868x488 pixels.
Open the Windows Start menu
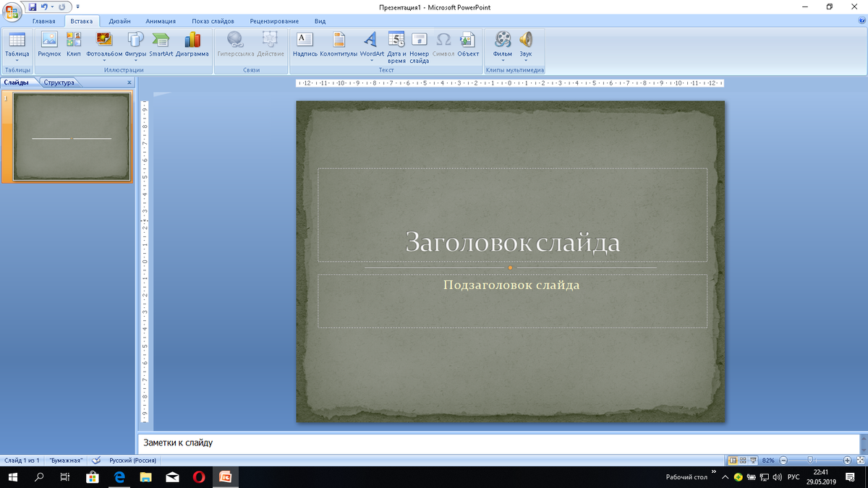pyautogui.click(x=13, y=477)
